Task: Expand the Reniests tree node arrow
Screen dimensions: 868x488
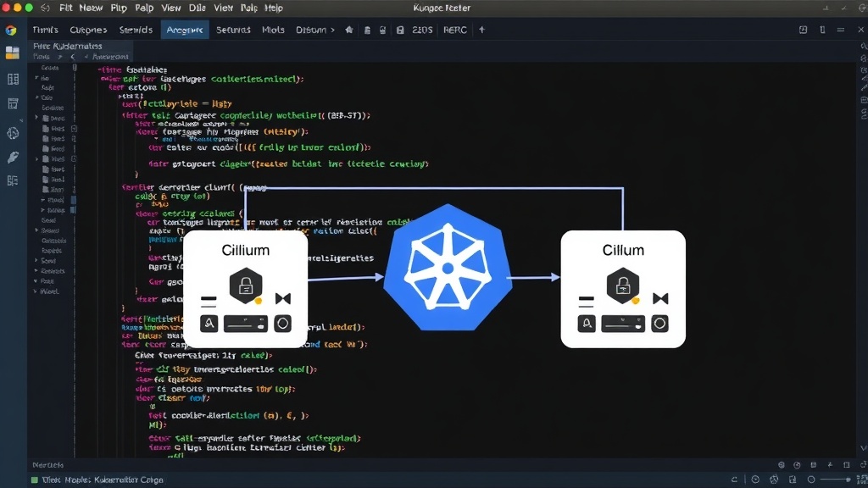Action: coord(36,271)
